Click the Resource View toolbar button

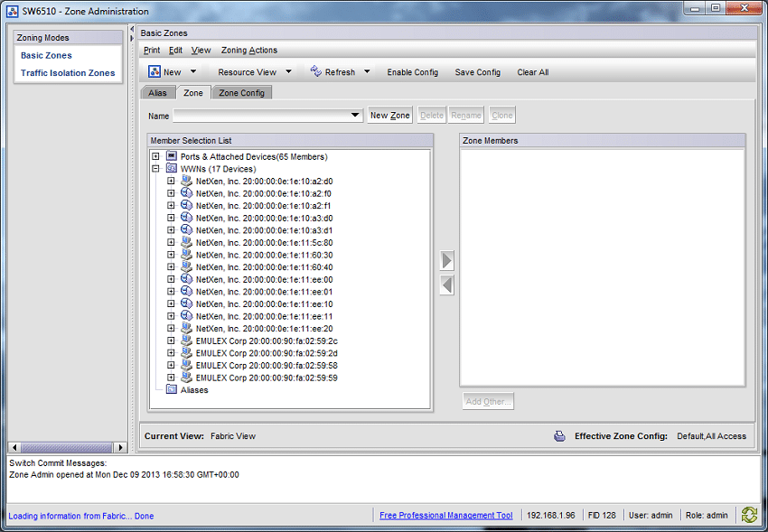point(248,72)
